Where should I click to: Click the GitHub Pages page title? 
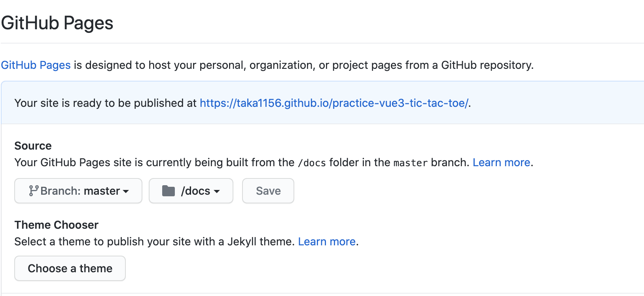(x=57, y=23)
